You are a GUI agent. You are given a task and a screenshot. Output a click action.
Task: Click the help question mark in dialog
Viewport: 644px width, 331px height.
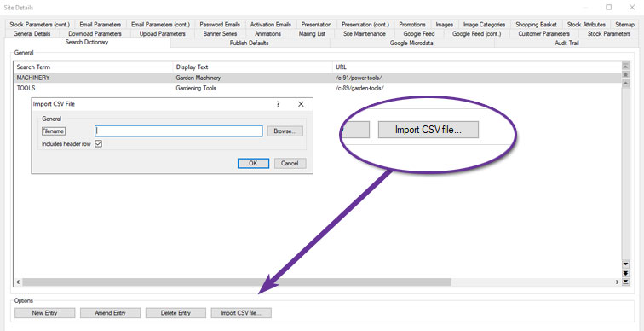coord(278,104)
